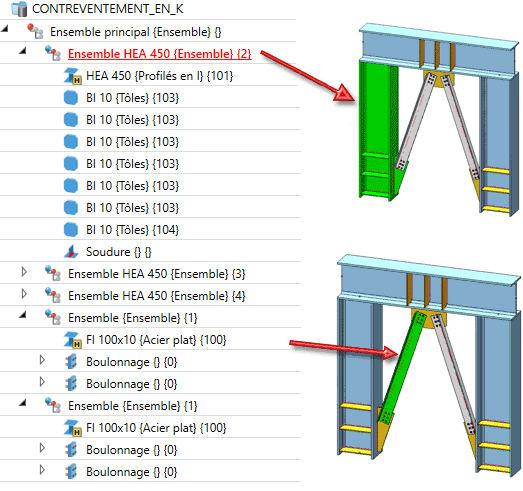Select Bl 10 {103} directly below HEA 450 {101}
523x491 pixels.
[x=132, y=98]
